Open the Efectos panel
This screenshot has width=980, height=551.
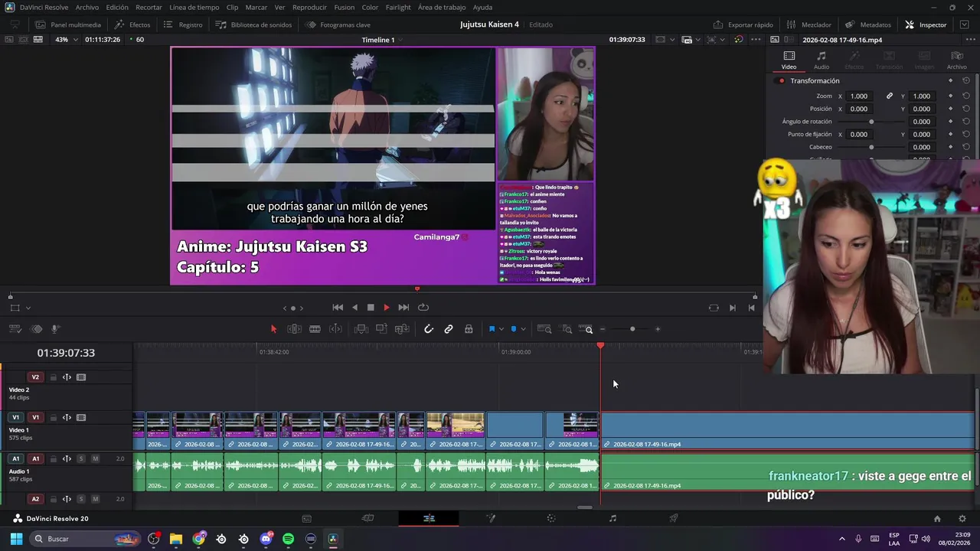132,24
